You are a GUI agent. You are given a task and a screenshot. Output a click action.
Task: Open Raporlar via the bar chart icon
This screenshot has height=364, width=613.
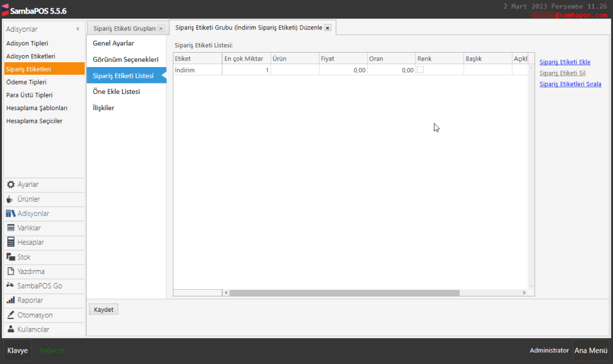click(11, 301)
